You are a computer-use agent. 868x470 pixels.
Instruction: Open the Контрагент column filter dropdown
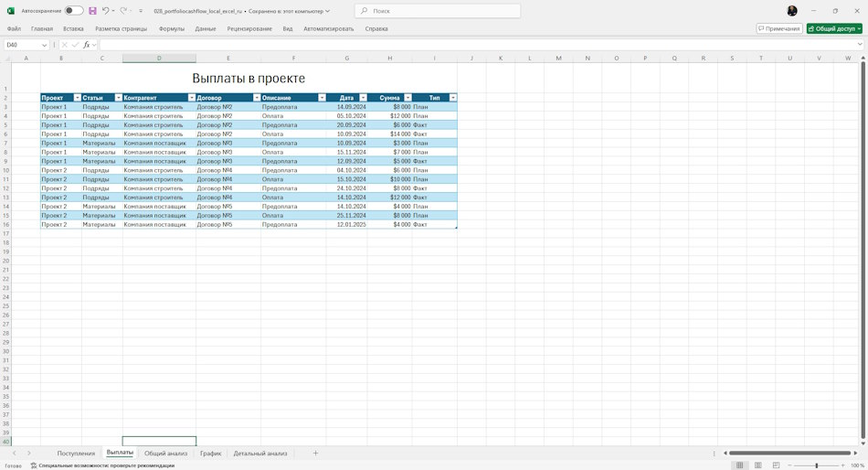[x=192, y=98]
